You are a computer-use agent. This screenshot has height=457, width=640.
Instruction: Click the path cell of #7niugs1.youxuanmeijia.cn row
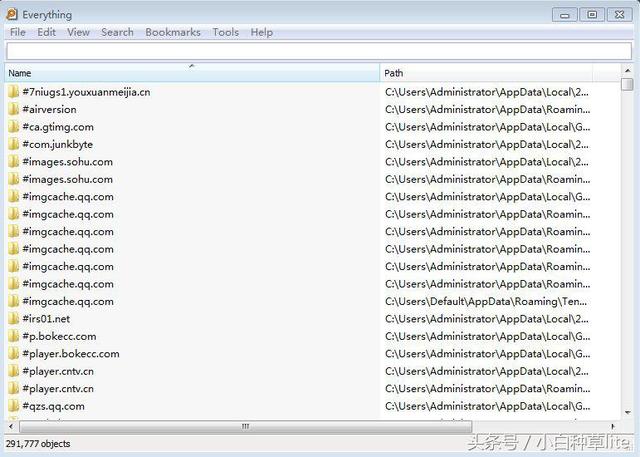click(487, 92)
